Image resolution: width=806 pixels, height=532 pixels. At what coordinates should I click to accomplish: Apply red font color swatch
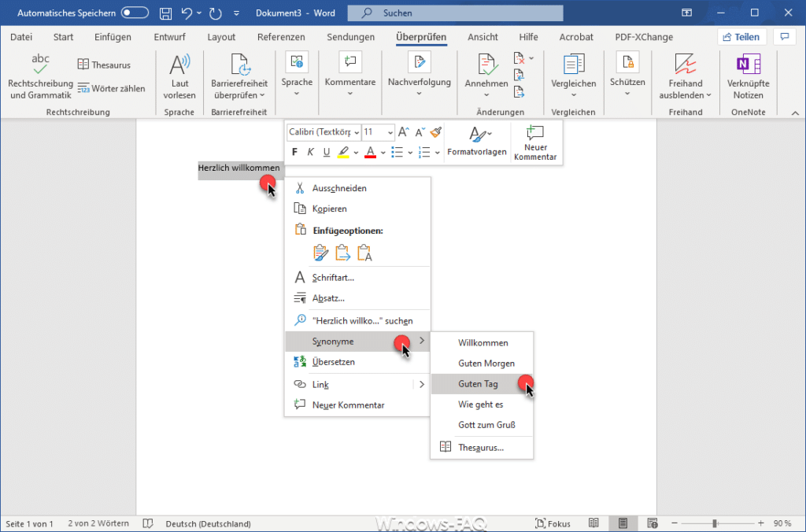370,152
